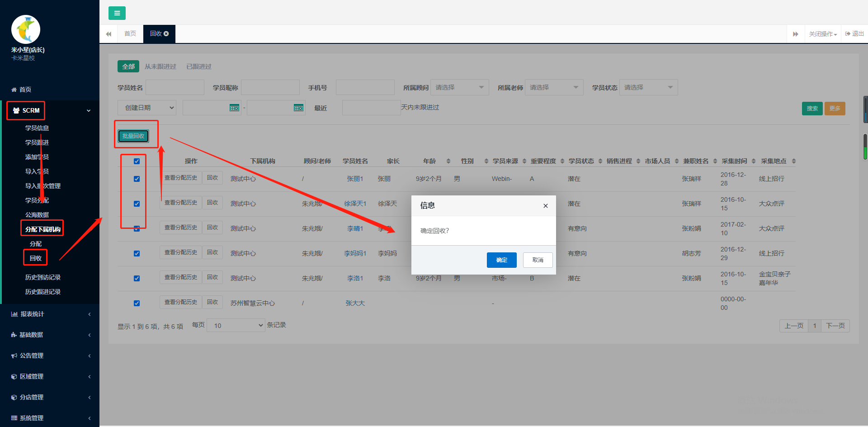868x427 pixels.
Task: Sort by 重要程度 column arrows
Action: coord(562,161)
